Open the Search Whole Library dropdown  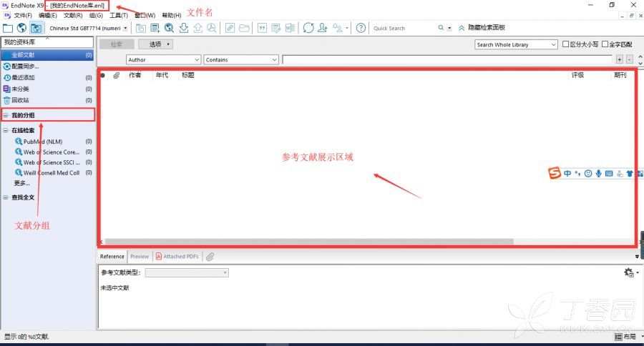tap(516, 44)
